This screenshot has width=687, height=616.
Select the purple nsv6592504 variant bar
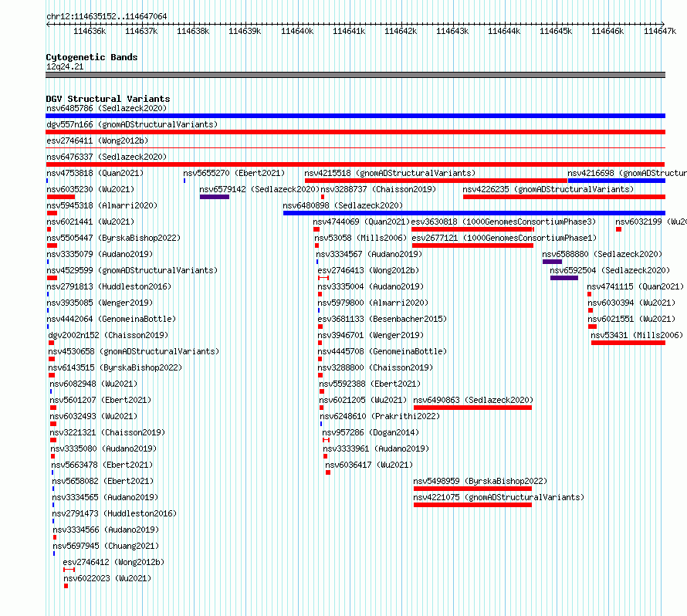(x=564, y=278)
